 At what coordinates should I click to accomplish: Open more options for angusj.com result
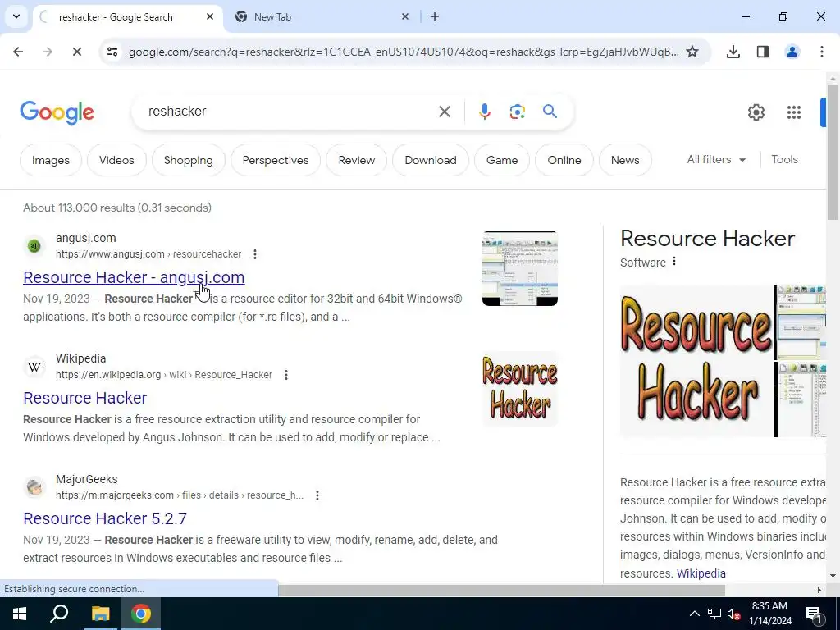255,254
